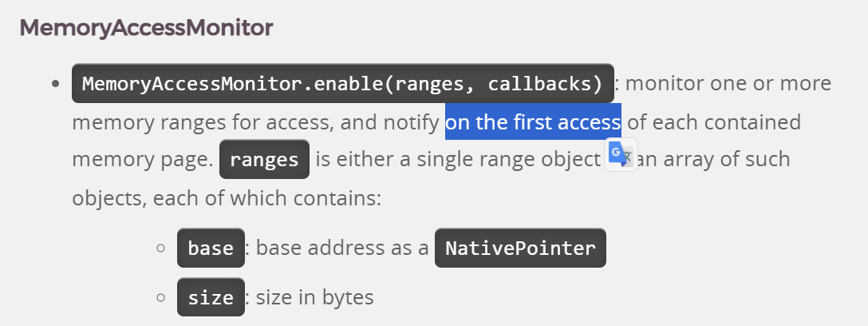868x326 pixels.
Task: Click 'is either a single range object' text
Action: [458, 159]
